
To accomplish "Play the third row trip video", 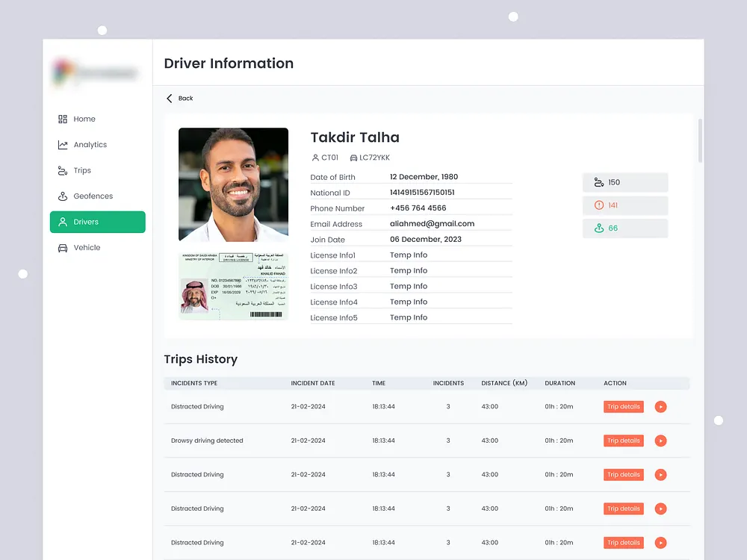I will (x=660, y=475).
